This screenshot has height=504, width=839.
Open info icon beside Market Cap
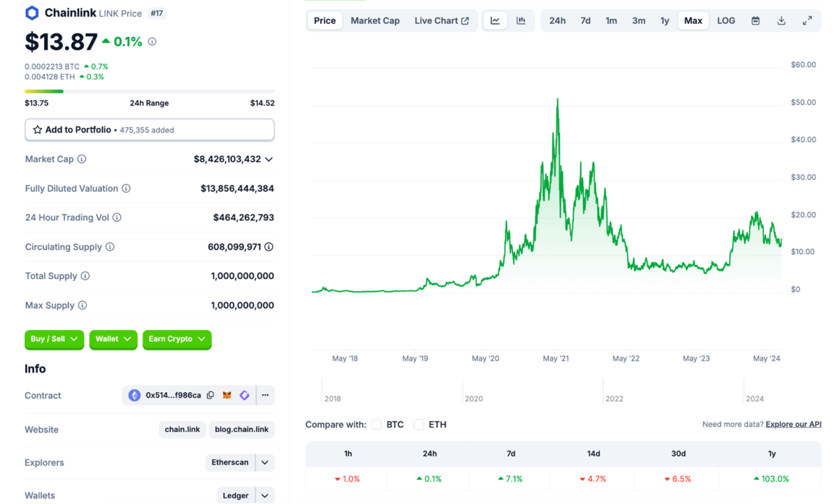tap(82, 159)
